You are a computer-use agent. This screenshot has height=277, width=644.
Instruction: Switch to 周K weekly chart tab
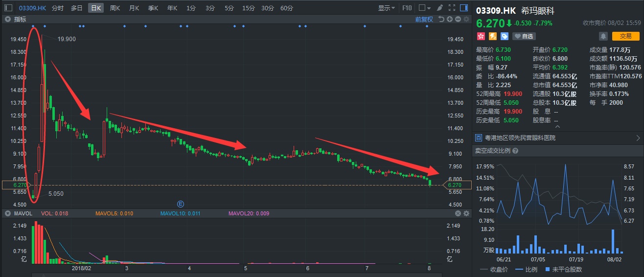pyautogui.click(x=115, y=8)
